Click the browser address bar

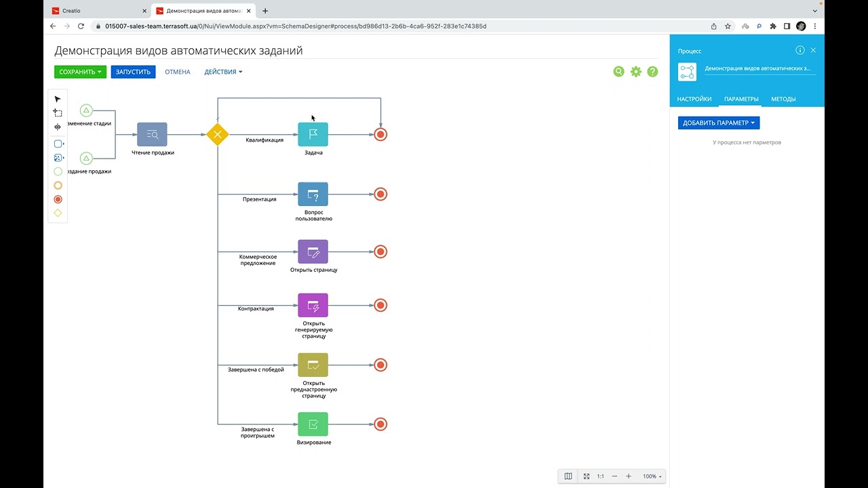[400, 26]
